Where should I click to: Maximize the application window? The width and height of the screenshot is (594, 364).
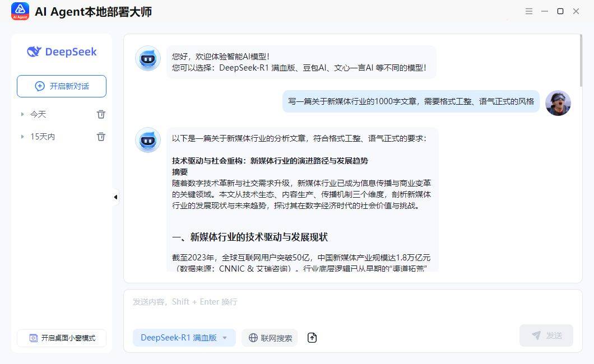[560, 11]
